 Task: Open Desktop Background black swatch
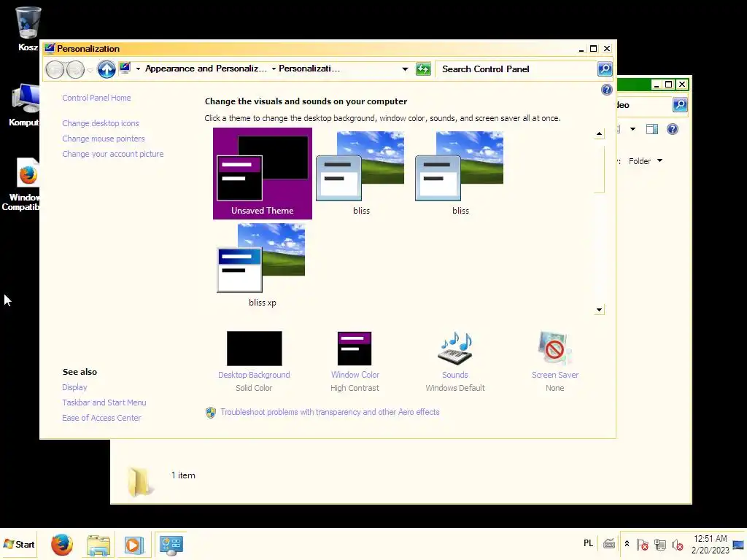255,349
